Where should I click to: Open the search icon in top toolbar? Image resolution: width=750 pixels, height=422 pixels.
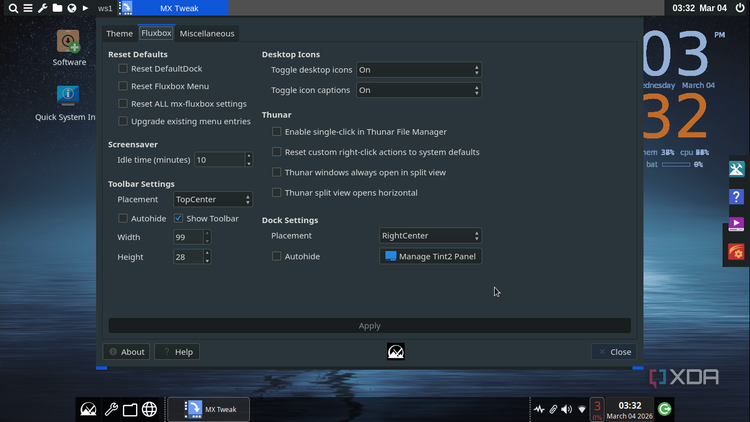click(x=13, y=8)
